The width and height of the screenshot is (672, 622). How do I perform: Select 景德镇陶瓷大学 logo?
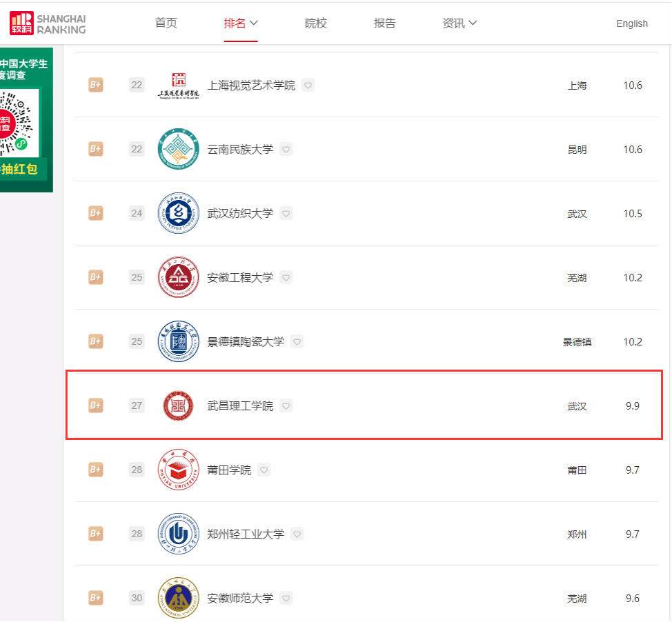click(178, 341)
